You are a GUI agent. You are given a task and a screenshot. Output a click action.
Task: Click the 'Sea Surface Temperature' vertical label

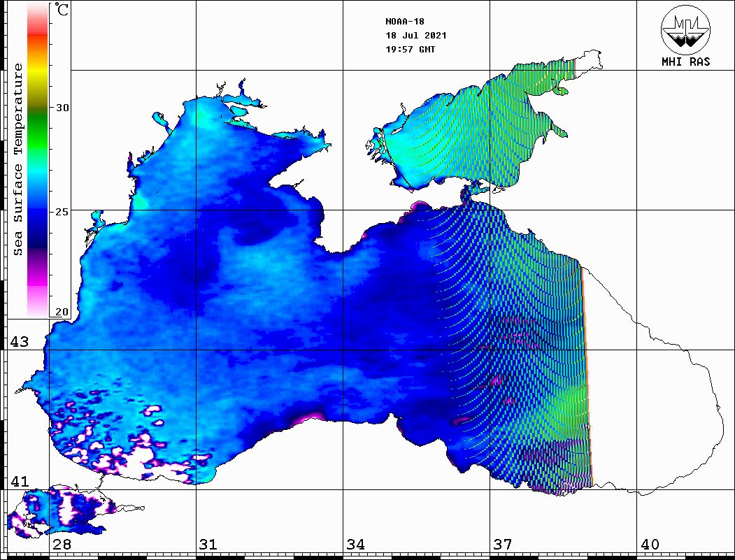pyautogui.click(x=17, y=160)
